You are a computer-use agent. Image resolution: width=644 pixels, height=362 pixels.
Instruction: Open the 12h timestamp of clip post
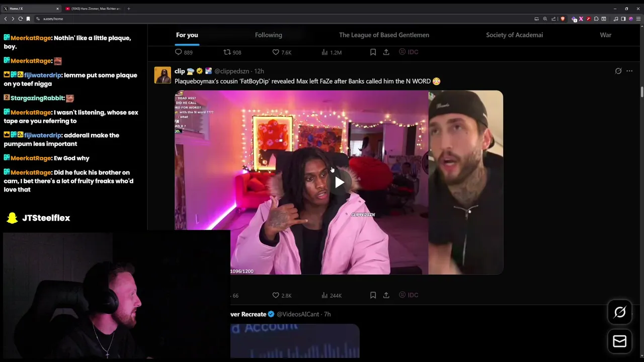[259, 71]
